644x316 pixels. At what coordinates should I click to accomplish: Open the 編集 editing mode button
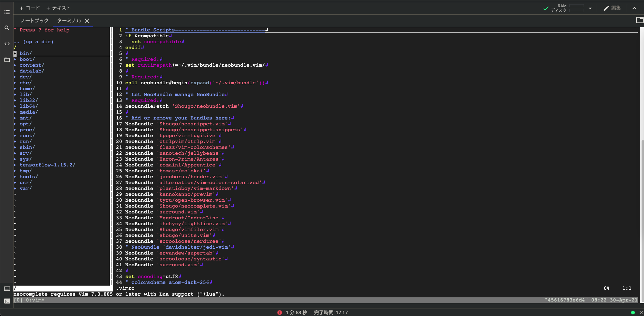[x=612, y=8]
